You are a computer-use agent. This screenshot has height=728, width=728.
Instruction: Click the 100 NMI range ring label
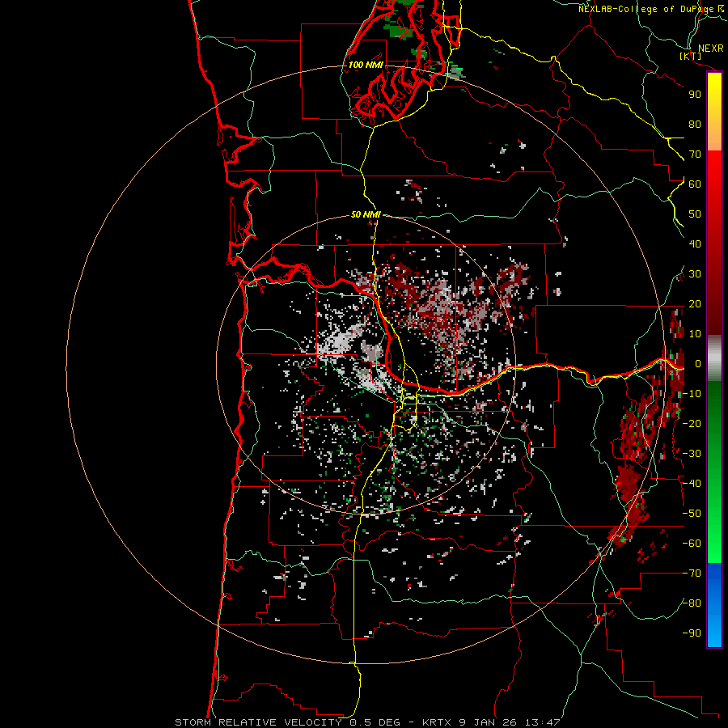coord(366,65)
